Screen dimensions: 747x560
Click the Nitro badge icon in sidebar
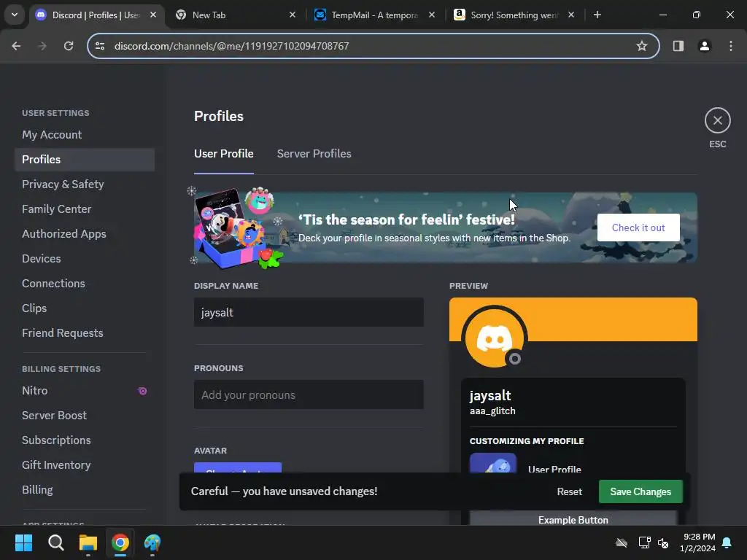[142, 391]
